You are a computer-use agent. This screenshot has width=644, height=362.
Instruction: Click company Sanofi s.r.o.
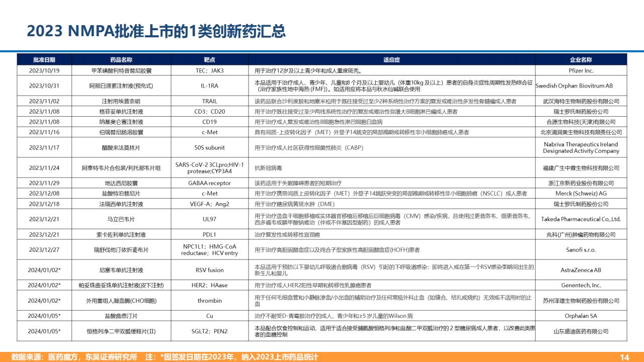click(x=581, y=250)
